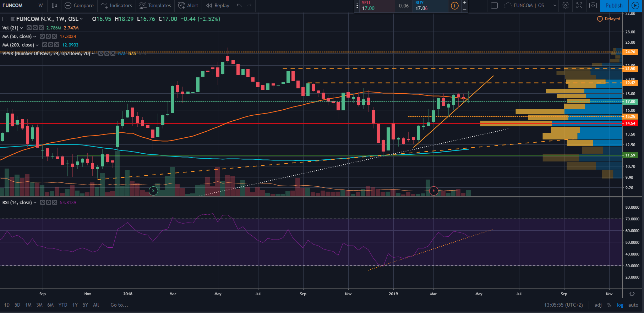Open Vol (21) indicator settings
The image size is (644, 313).
click(x=35, y=28)
